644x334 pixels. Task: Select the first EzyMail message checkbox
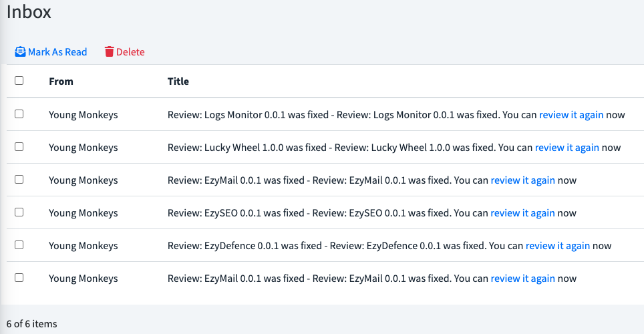(x=19, y=180)
